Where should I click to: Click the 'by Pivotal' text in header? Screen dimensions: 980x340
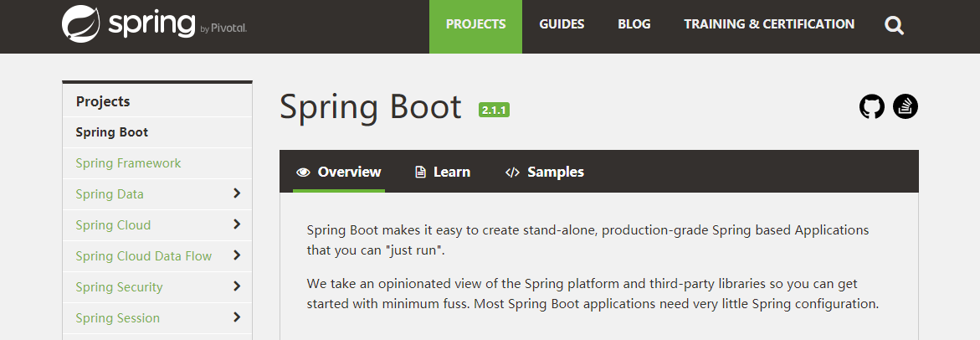pyautogui.click(x=223, y=28)
